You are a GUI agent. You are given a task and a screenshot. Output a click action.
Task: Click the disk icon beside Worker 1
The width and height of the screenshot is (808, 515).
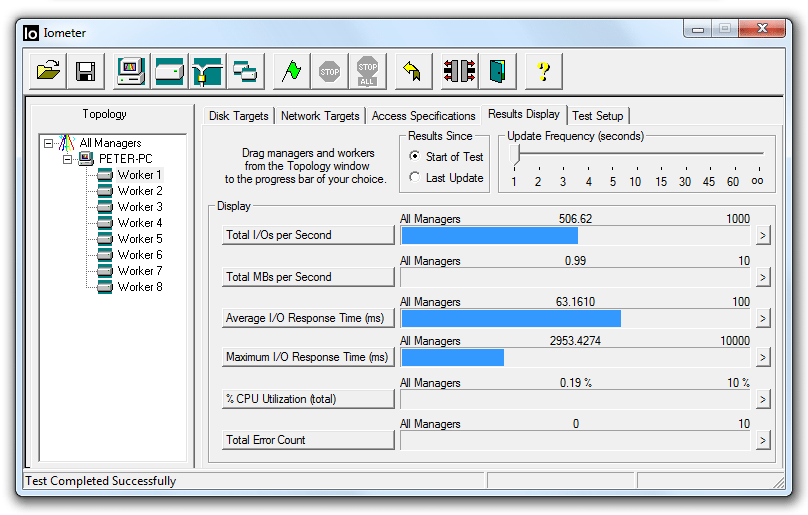(105, 175)
